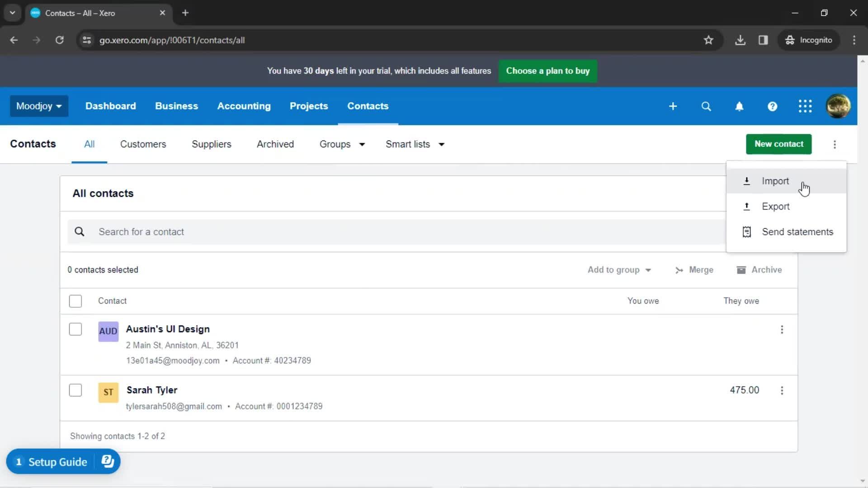Open the Austin's UI Design contact
Screen dimensions: 868x488
pos(168,329)
